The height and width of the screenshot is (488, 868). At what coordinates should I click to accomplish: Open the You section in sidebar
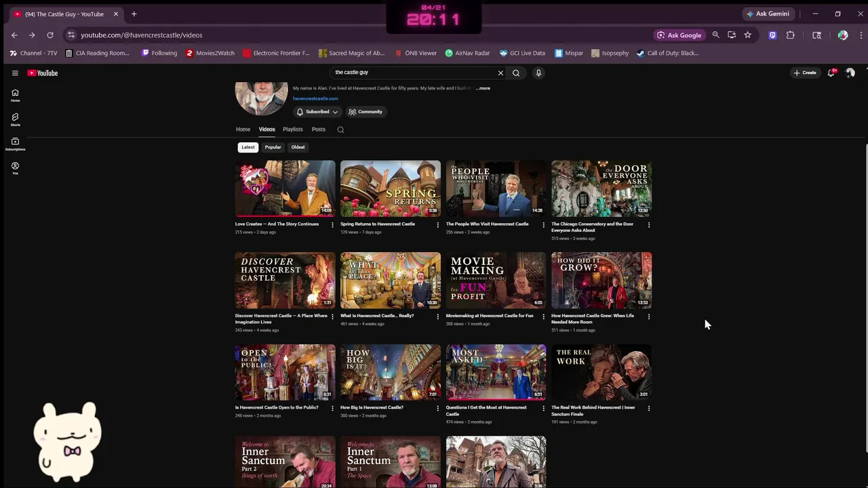tap(15, 168)
